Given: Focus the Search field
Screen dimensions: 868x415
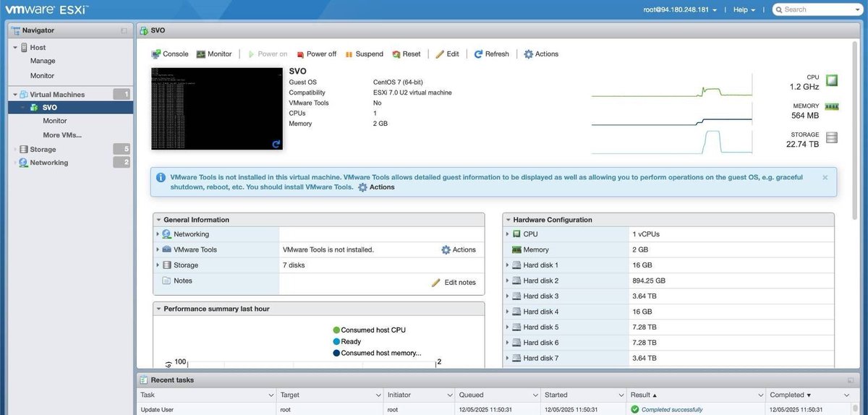Looking at the screenshot, I should pos(817,9).
